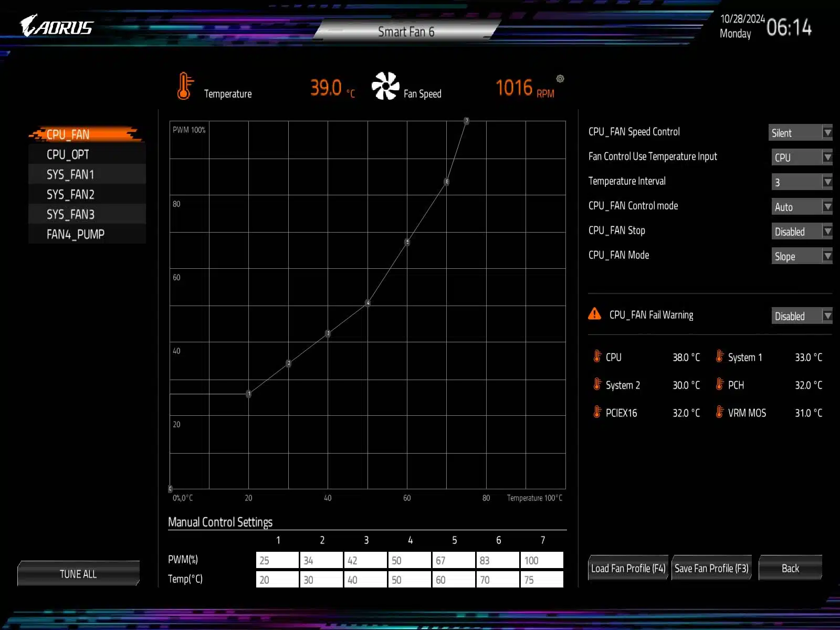The image size is (840, 630).
Task: Select curve point 3 on the fan graph
Action: coord(328,333)
